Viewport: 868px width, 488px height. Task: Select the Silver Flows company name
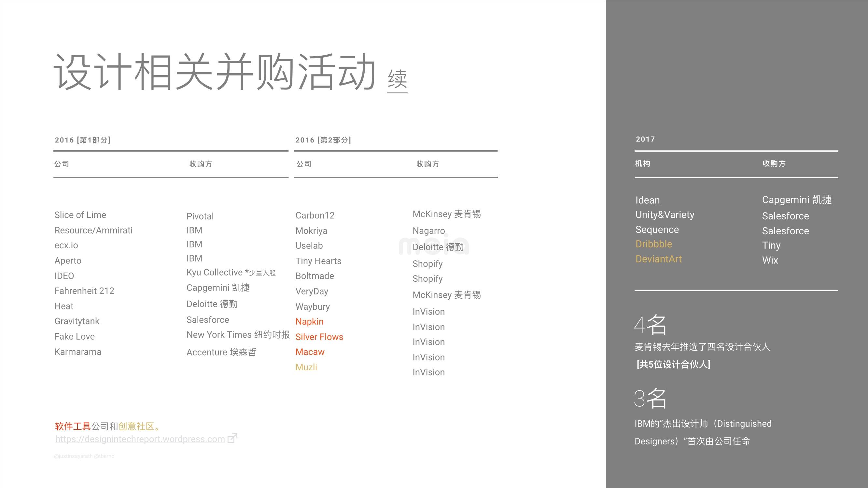319,337
